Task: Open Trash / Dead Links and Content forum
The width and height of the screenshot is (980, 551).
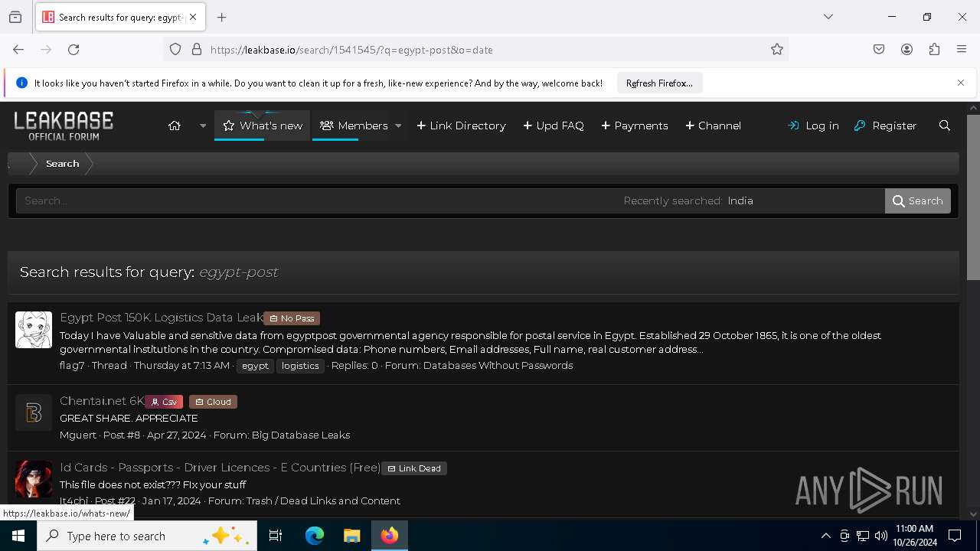Action: (x=323, y=501)
